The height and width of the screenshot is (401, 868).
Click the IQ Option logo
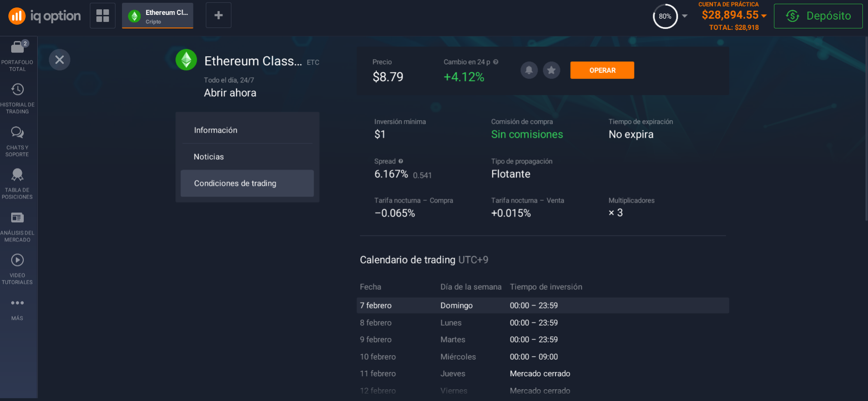coord(45,16)
